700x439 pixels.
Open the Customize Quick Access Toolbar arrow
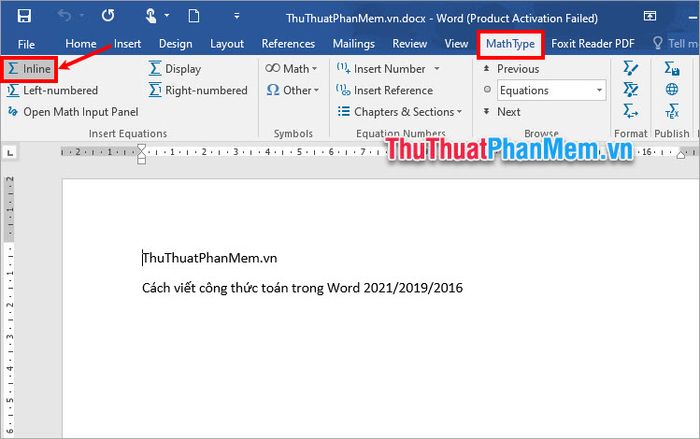[x=237, y=16]
